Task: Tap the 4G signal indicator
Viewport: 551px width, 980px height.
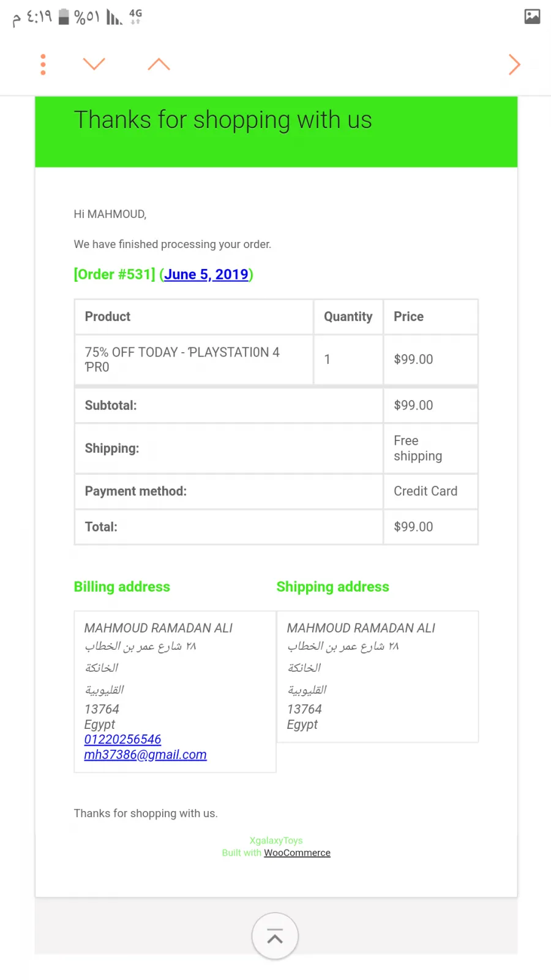Action: pyautogui.click(x=135, y=16)
